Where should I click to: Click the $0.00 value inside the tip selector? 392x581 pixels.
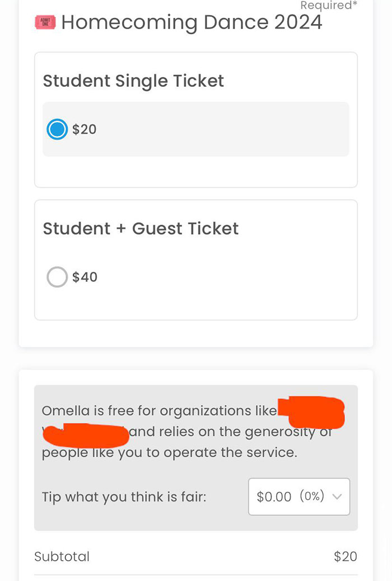[274, 496]
